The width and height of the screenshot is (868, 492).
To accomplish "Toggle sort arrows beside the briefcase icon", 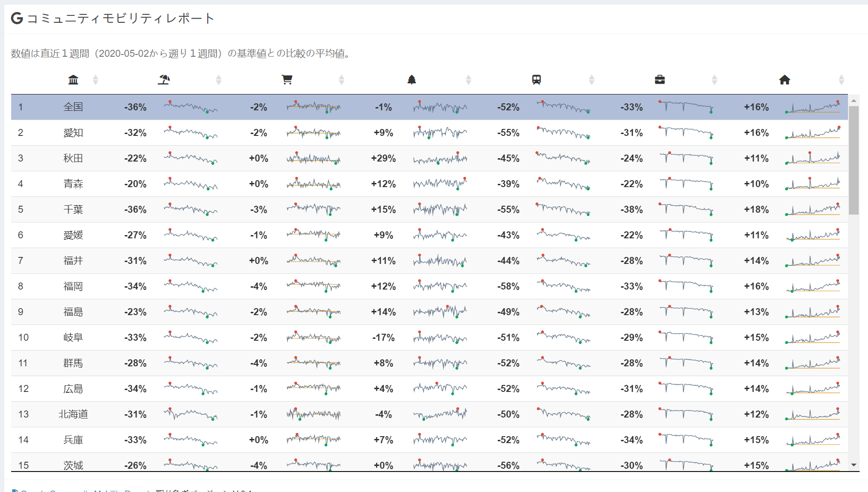I will [714, 80].
